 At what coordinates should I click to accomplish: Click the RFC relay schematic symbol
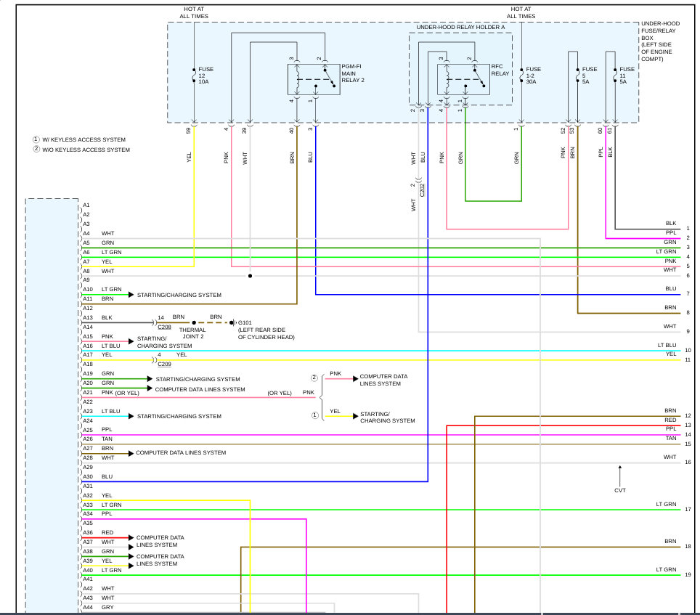[x=463, y=79]
